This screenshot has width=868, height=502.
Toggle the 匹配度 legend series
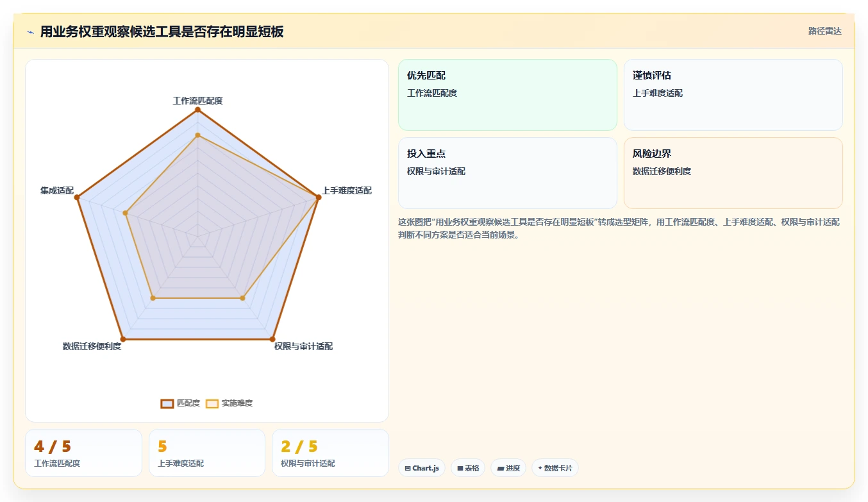click(x=180, y=403)
